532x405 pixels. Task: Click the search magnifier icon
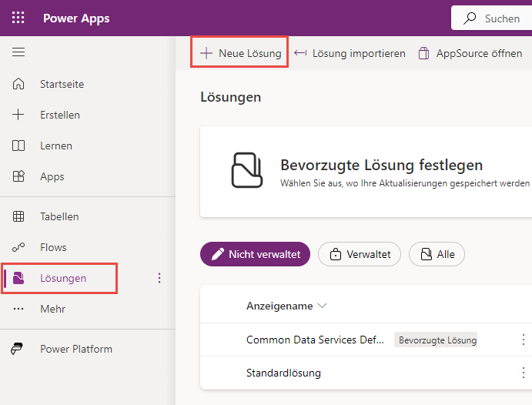pyautogui.click(x=470, y=18)
